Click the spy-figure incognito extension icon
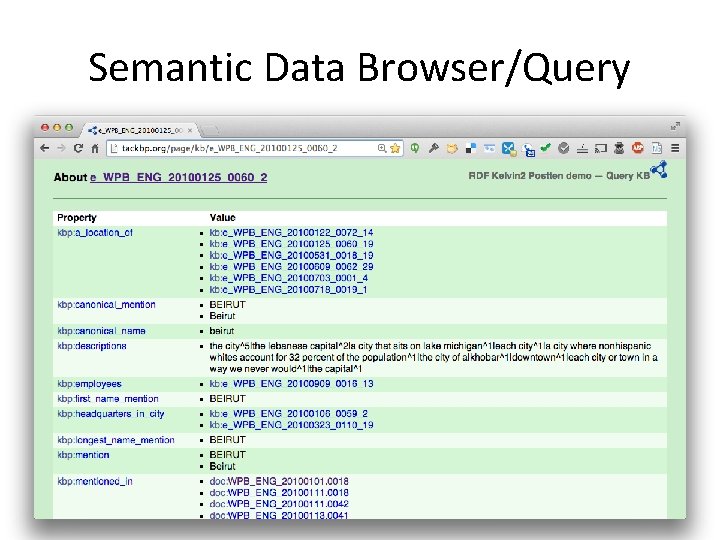Viewport: 720px width, 540px height. [x=619, y=148]
